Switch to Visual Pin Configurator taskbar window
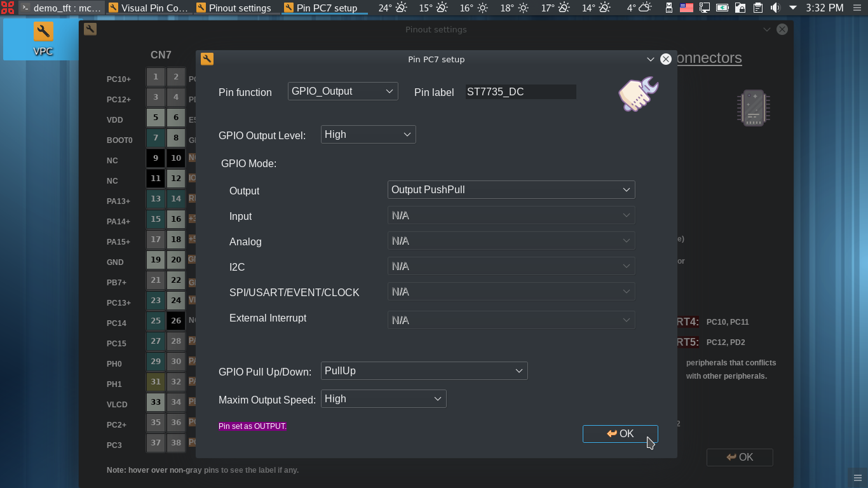 (148, 8)
